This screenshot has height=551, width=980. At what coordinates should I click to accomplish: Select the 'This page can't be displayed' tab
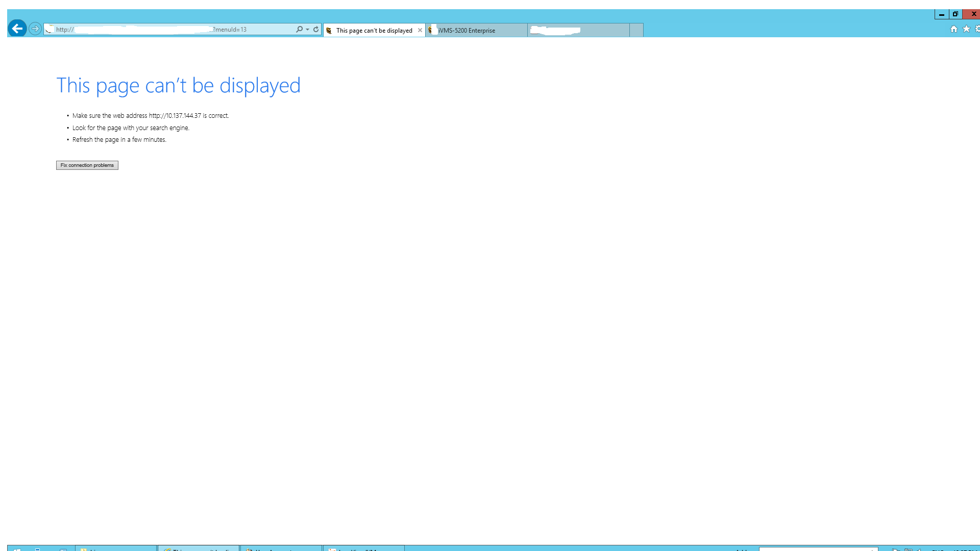374,31
